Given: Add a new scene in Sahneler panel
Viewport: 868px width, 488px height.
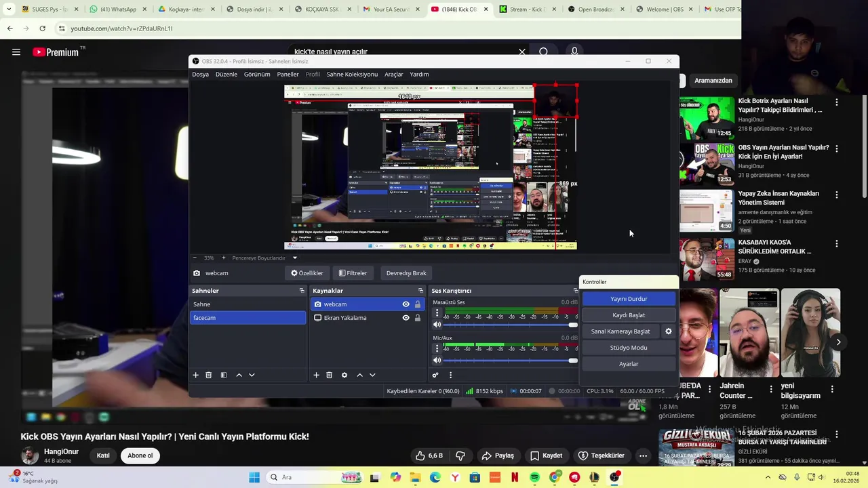Looking at the screenshot, I should [x=195, y=375].
